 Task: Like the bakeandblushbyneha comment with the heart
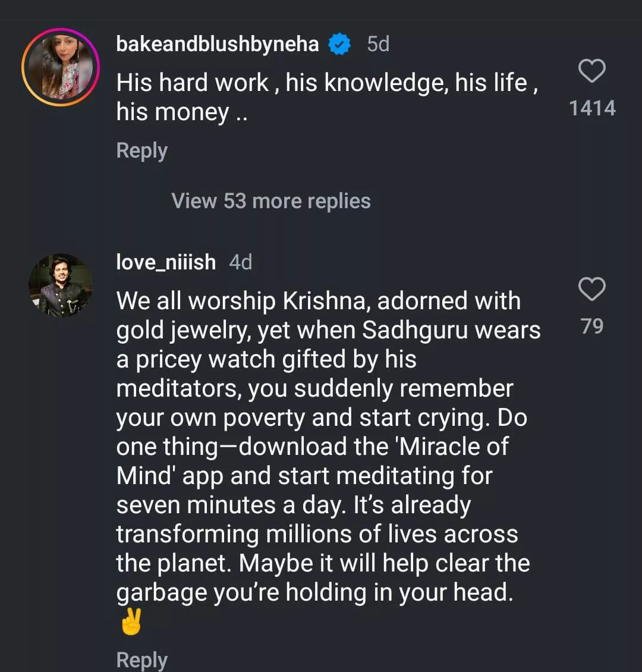[591, 72]
